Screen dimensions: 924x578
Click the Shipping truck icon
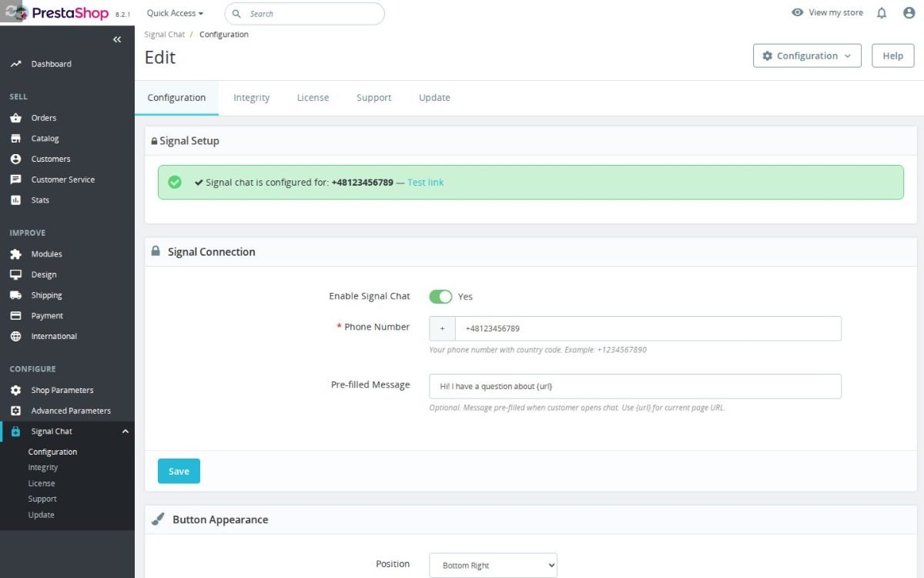click(15, 295)
